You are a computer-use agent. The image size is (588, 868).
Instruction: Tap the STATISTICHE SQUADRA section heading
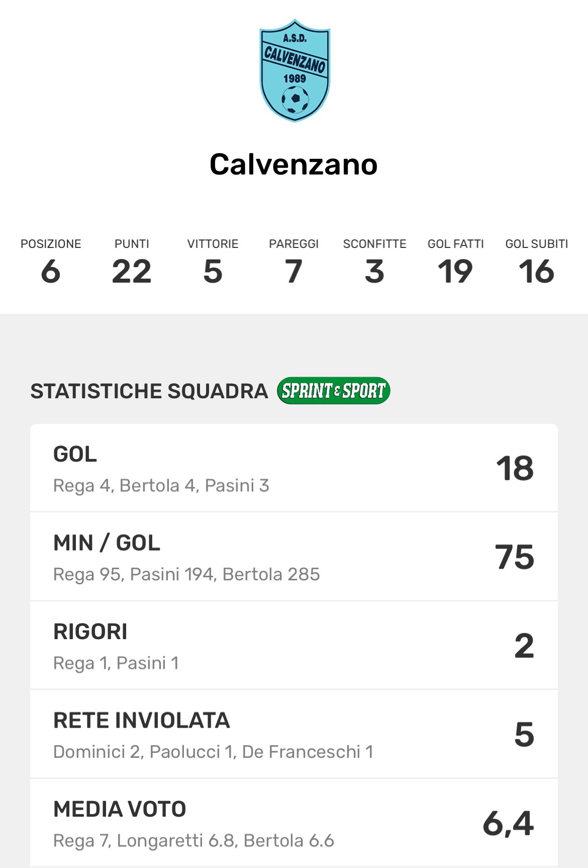(x=149, y=391)
